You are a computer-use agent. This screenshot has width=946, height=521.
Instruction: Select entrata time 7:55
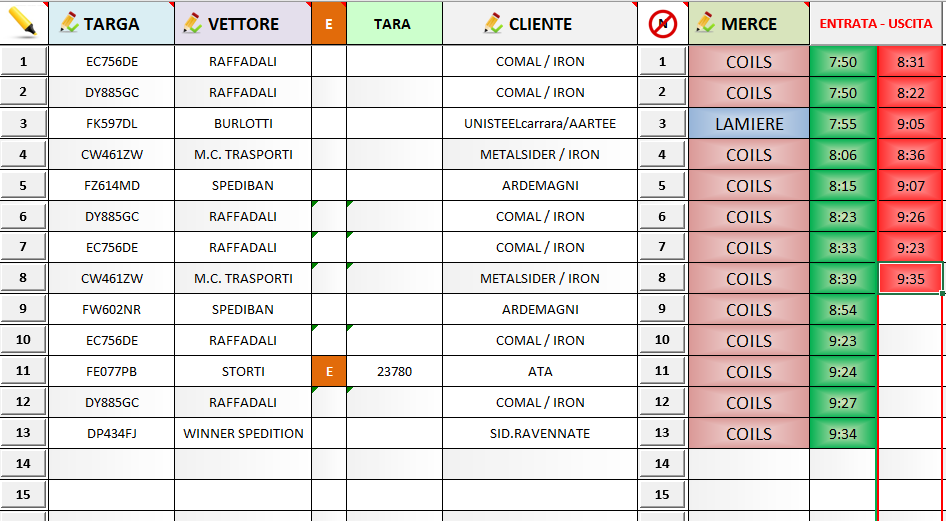(x=843, y=124)
